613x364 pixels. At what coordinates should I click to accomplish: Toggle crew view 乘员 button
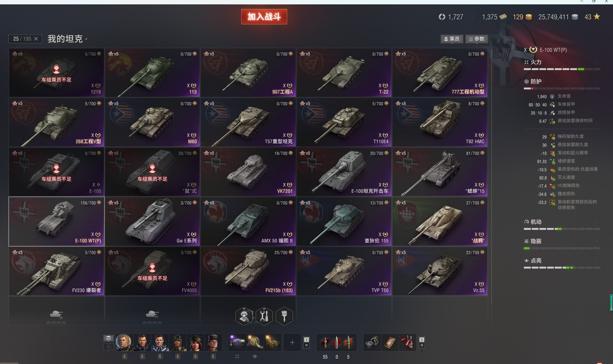tap(452, 39)
